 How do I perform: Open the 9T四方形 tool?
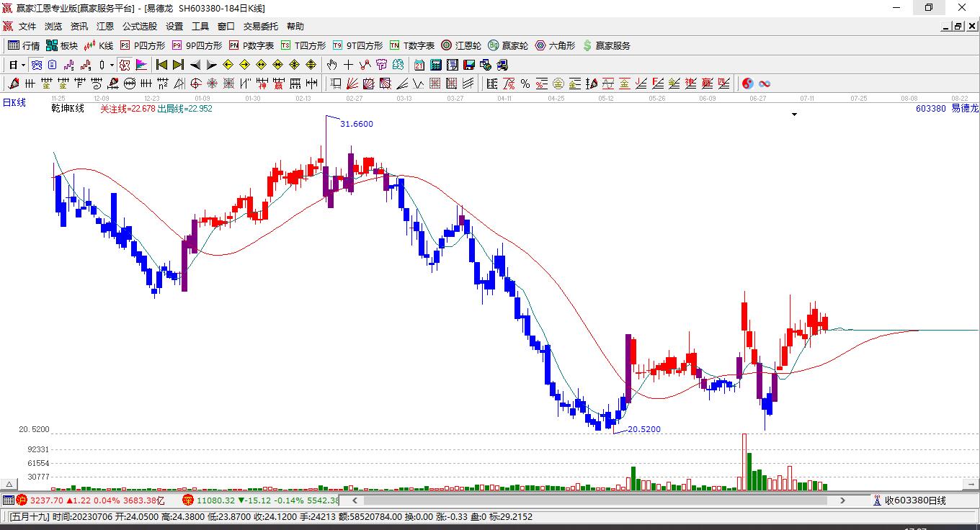click(x=357, y=45)
